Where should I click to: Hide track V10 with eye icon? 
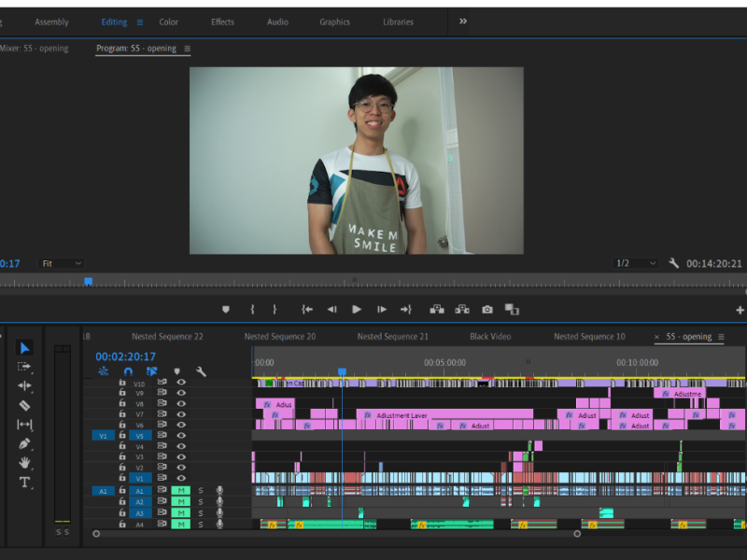pyautogui.click(x=181, y=382)
